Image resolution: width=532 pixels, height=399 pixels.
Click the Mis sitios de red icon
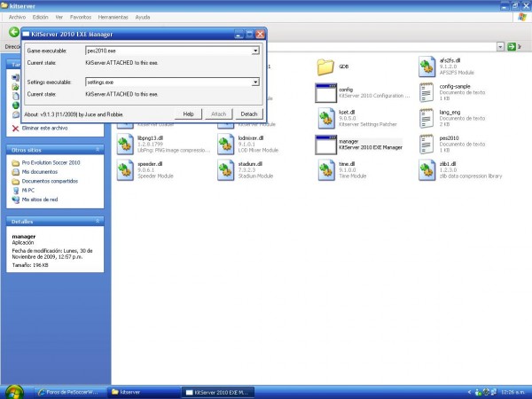tap(16, 199)
